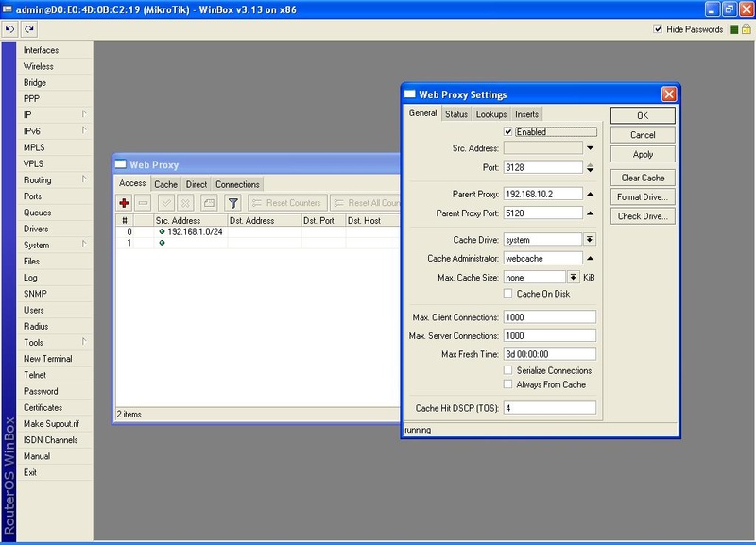
Task: Open the Cache Drive dropdown
Action: [x=590, y=240]
